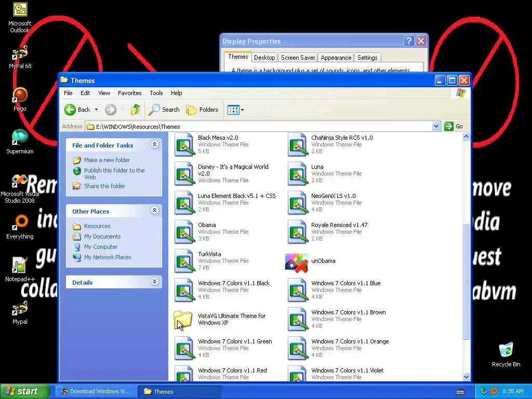The image size is (532, 399).
Task: Select the NeoGeniX LS v1.0 theme icon
Action: (x=298, y=203)
